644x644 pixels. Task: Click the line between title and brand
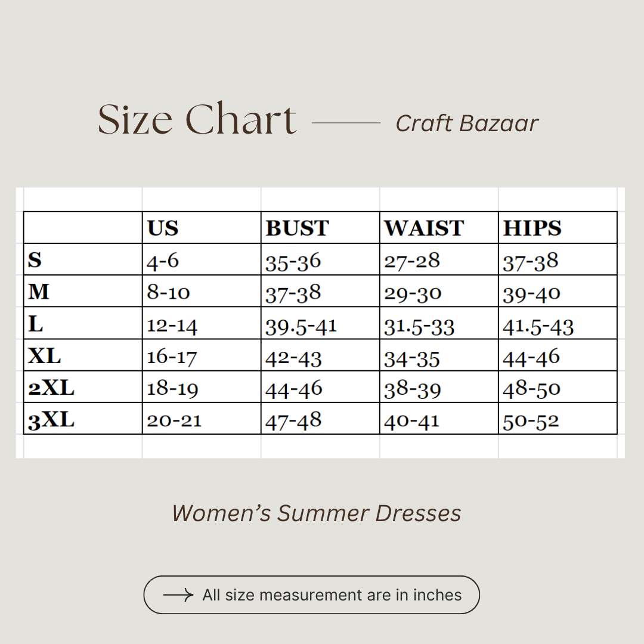[x=346, y=123]
